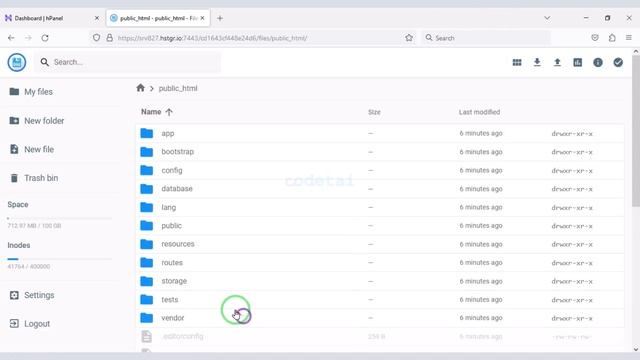The width and height of the screenshot is (640, 360).
Task: Click the select-multiple checkmark icon
Action: point(618,62)
